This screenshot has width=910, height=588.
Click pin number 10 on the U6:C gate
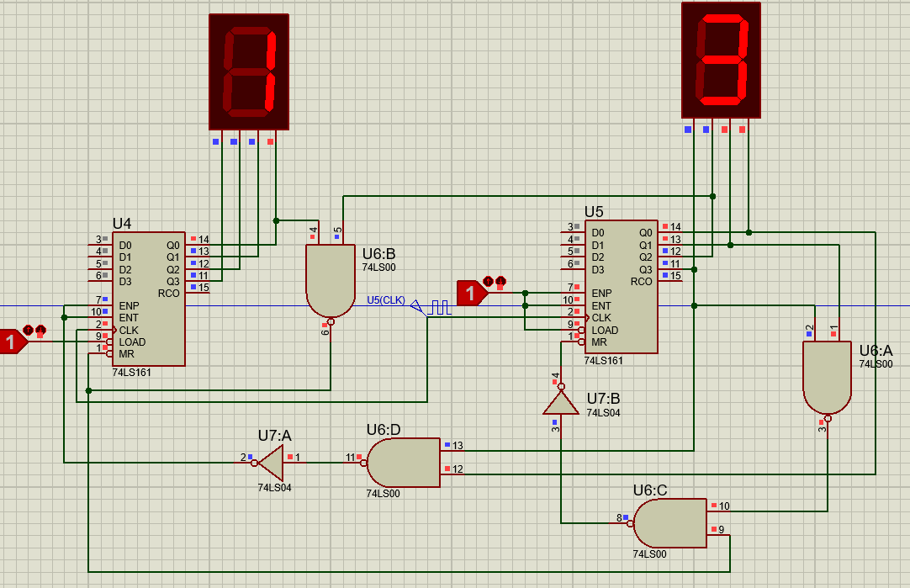724,506
